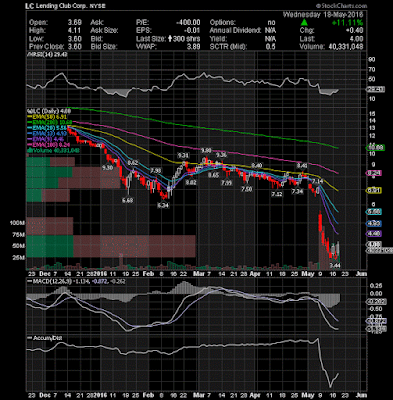Click the RSI axis label 70
The width and height of the screenshot is (393, 400).
[372, 69]
